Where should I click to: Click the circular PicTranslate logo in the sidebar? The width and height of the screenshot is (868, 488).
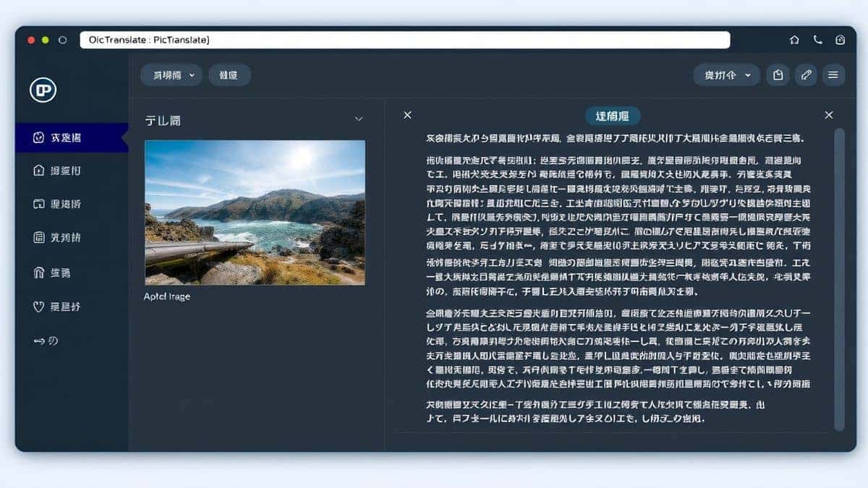[43, 90]
